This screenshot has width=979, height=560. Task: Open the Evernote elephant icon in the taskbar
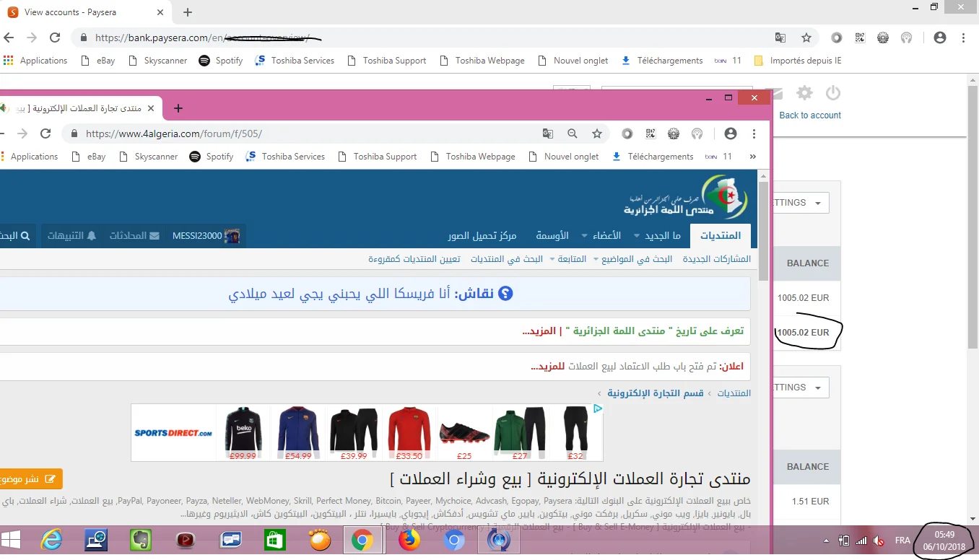click(x=141, y=540)
